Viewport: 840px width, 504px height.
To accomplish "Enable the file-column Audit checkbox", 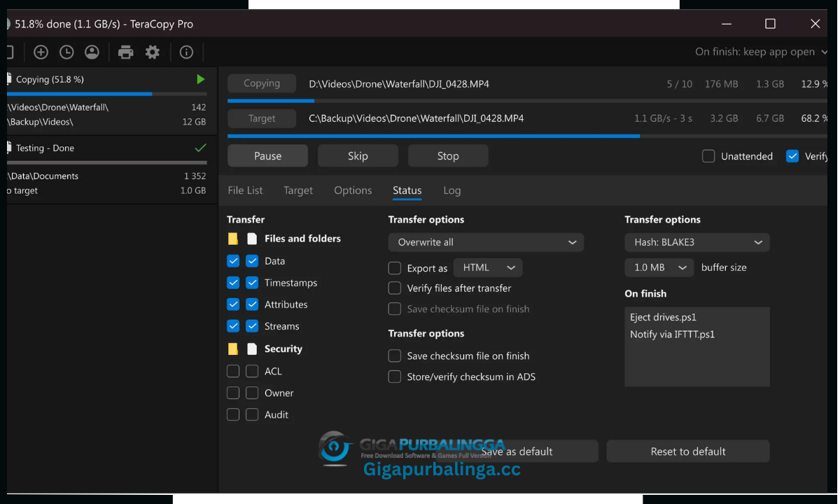I will [x=252, y=414].
